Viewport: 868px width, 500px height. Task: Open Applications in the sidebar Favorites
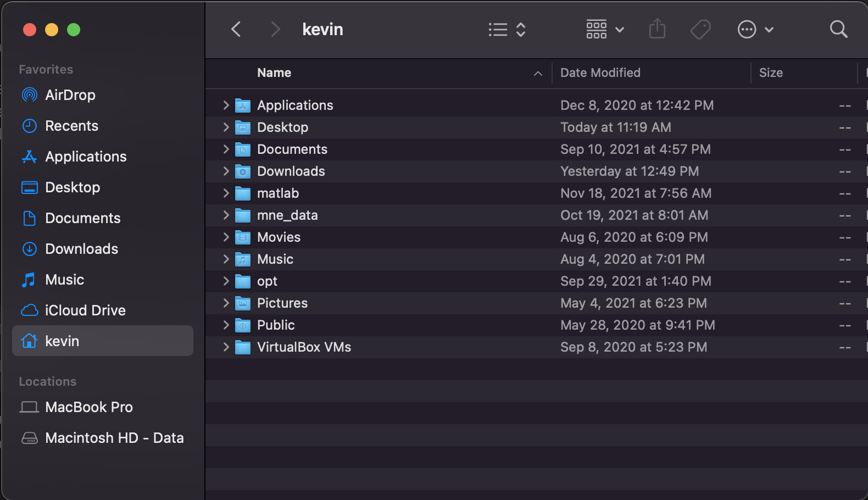pos(103,157)
